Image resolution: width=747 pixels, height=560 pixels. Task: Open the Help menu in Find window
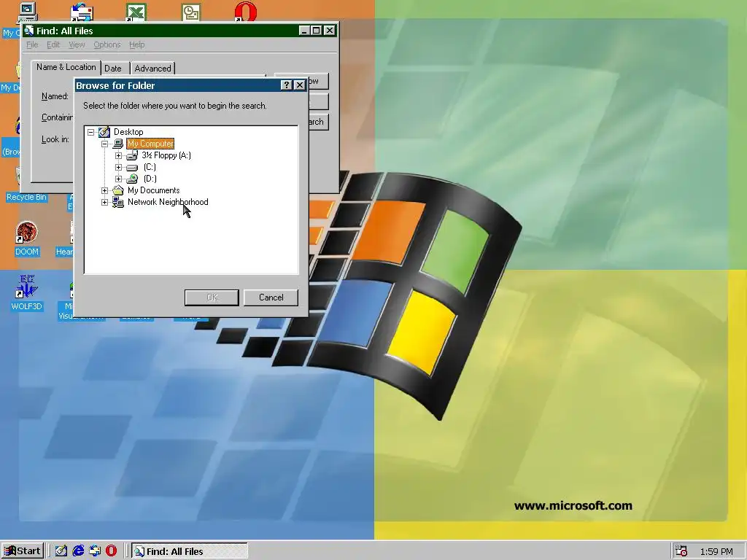pyautogui.click(x=136, y=44)
